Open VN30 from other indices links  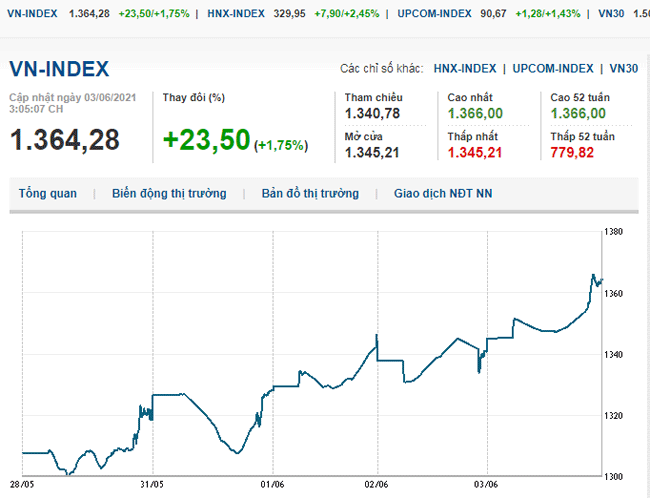[623, 68]
